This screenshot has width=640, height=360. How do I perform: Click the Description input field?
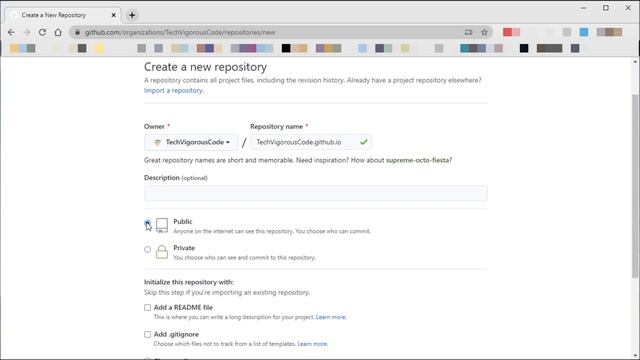[316, 193]
